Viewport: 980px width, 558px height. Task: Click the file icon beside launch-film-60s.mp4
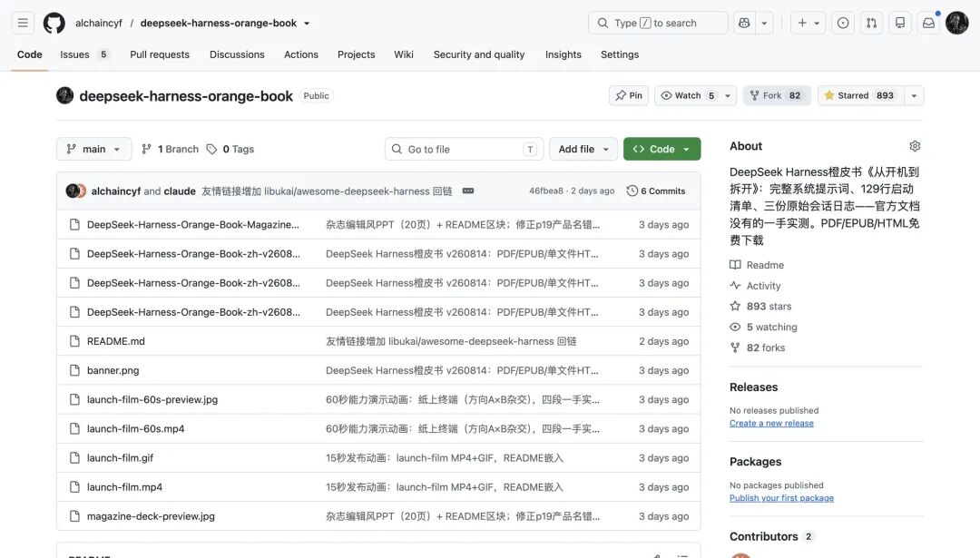tap(74, 428)
